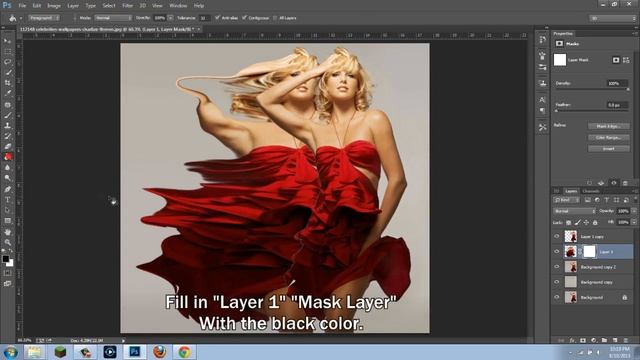Toggle Quick Mask mode in toolbar

coord(7,273)
